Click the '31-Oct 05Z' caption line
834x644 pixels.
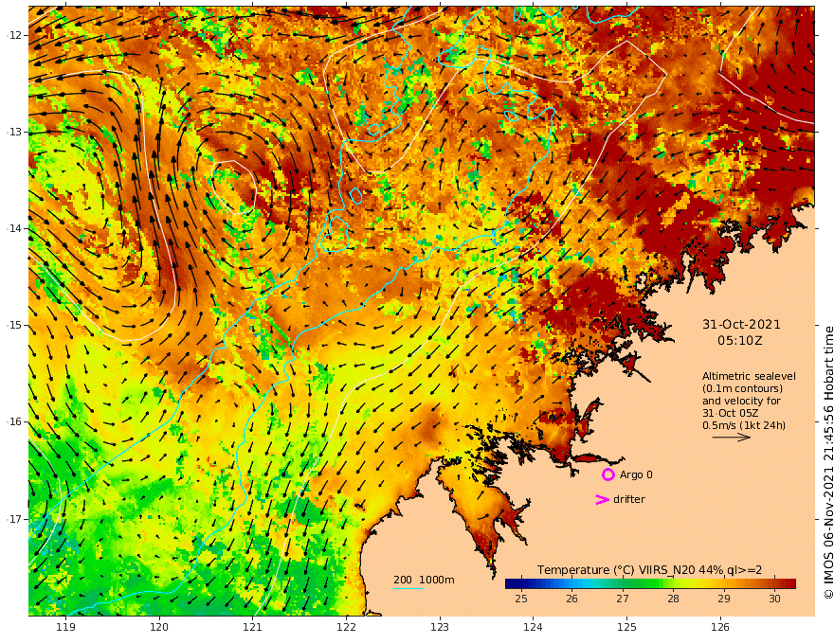pyautogui.click(x=731, y=413)
